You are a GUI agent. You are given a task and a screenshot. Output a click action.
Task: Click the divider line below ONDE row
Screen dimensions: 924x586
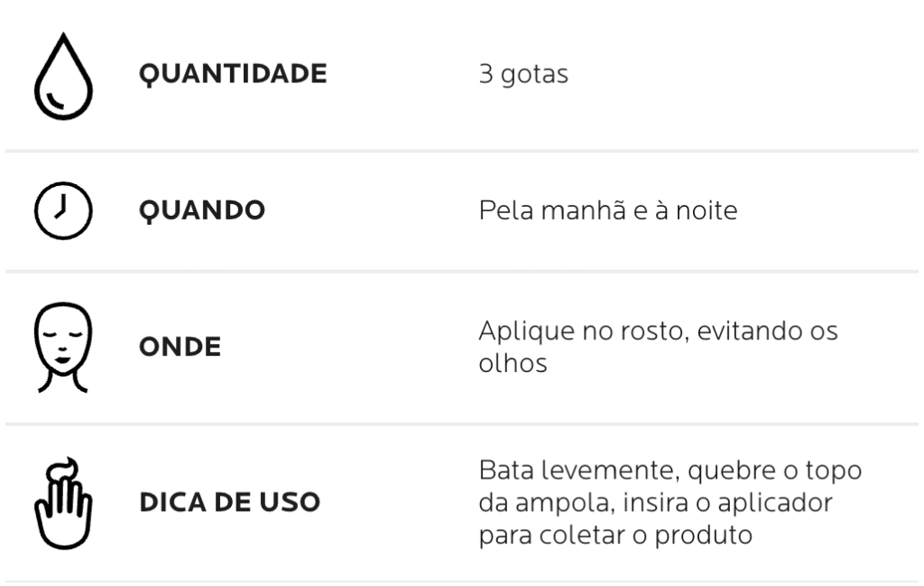click(462, 423)
